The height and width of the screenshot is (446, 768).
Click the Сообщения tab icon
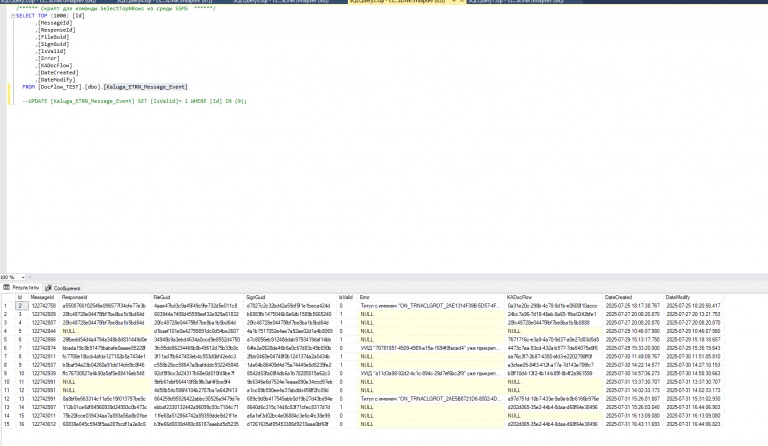[x=48, y=288]
